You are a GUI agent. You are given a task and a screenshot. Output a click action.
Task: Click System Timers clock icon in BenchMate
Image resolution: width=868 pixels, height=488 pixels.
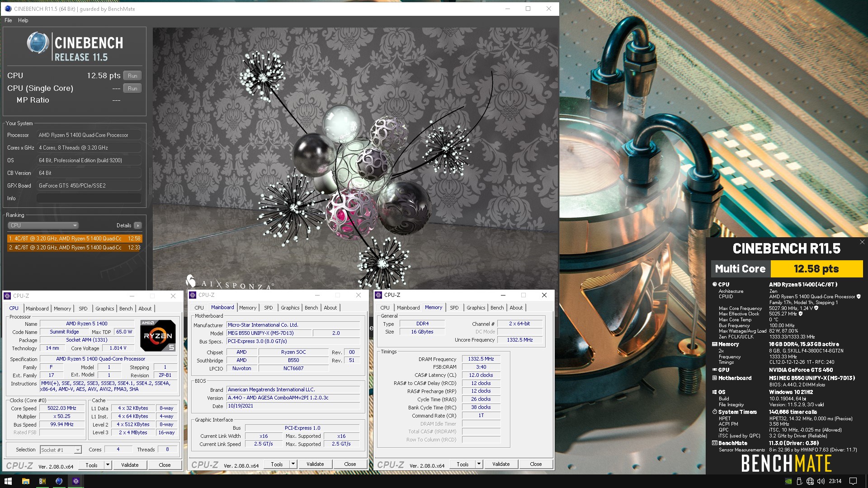coord(715,412)
